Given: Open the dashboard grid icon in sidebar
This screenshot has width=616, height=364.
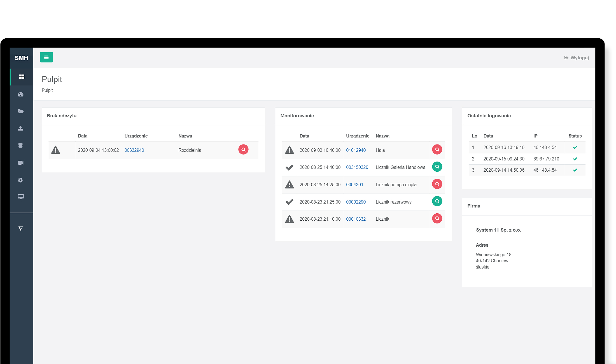Looking at the screenshot, I should tap(22, 76).
